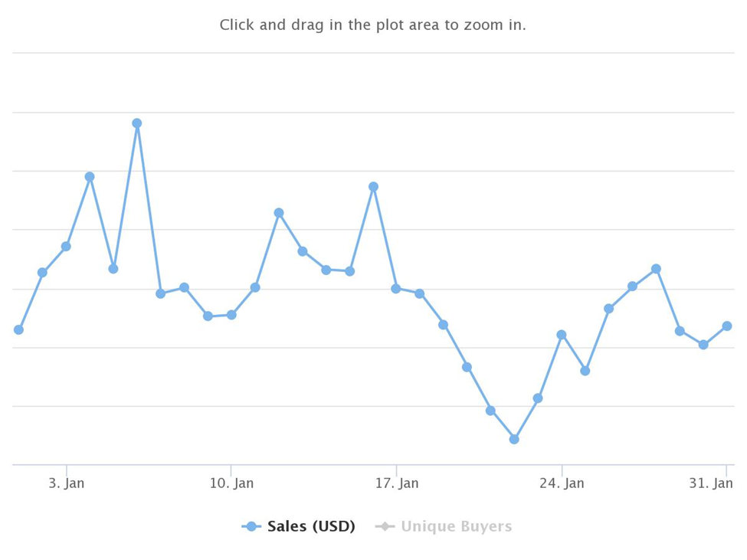The height and width of the screenshot is (560, 747).
Task: Click the gray Unique Buyers diamond icon
Action: (x=385, y=527)
